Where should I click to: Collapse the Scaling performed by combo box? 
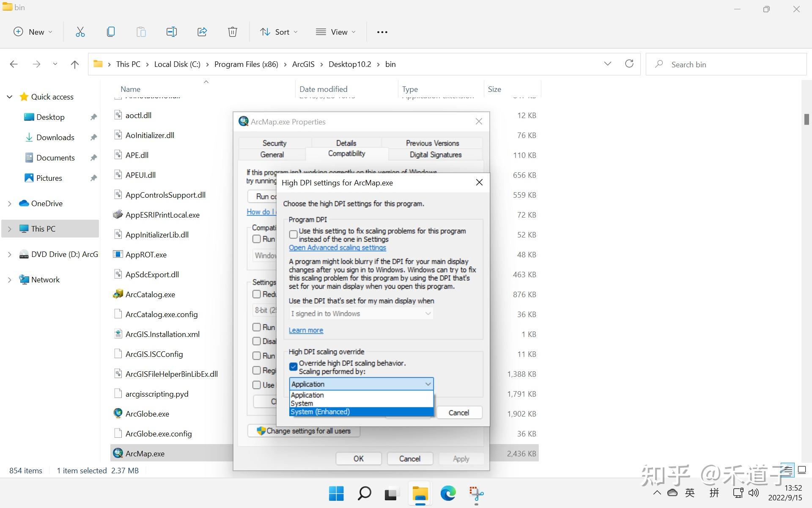click(361, 384)
